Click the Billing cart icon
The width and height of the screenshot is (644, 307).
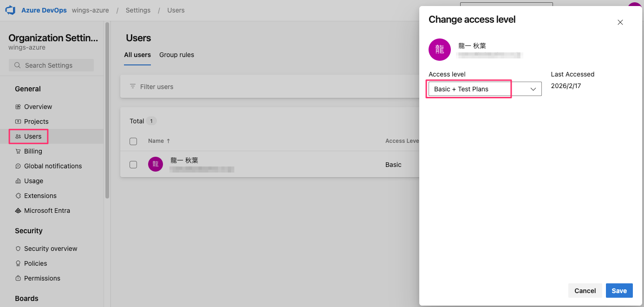tap(18, 151)
